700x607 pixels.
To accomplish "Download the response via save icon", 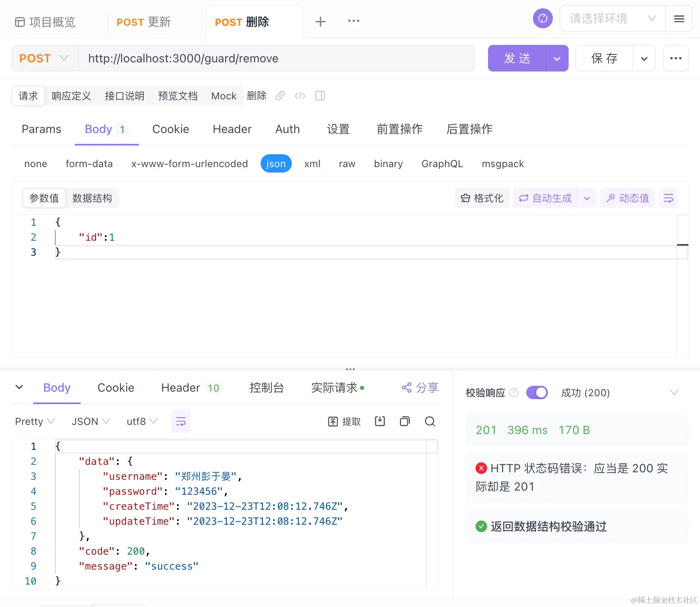I will [x=380, y=421].
